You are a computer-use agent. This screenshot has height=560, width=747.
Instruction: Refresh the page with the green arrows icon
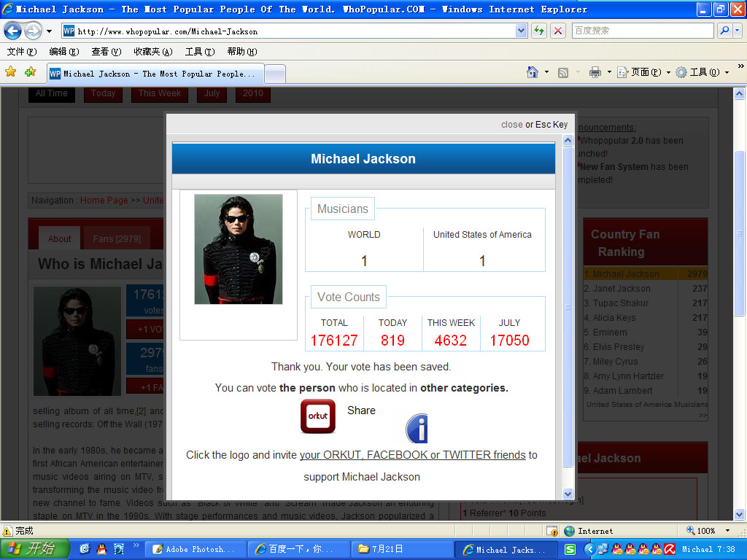pyautogui.click(x=539, y=31)
